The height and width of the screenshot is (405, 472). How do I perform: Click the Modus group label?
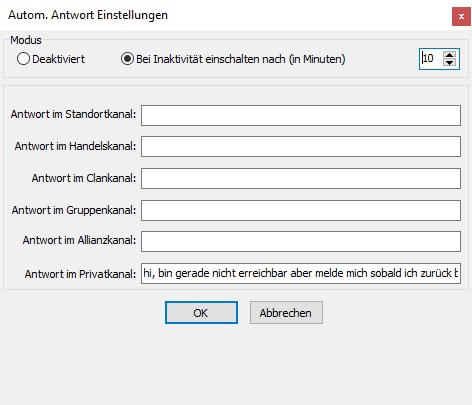26,40
